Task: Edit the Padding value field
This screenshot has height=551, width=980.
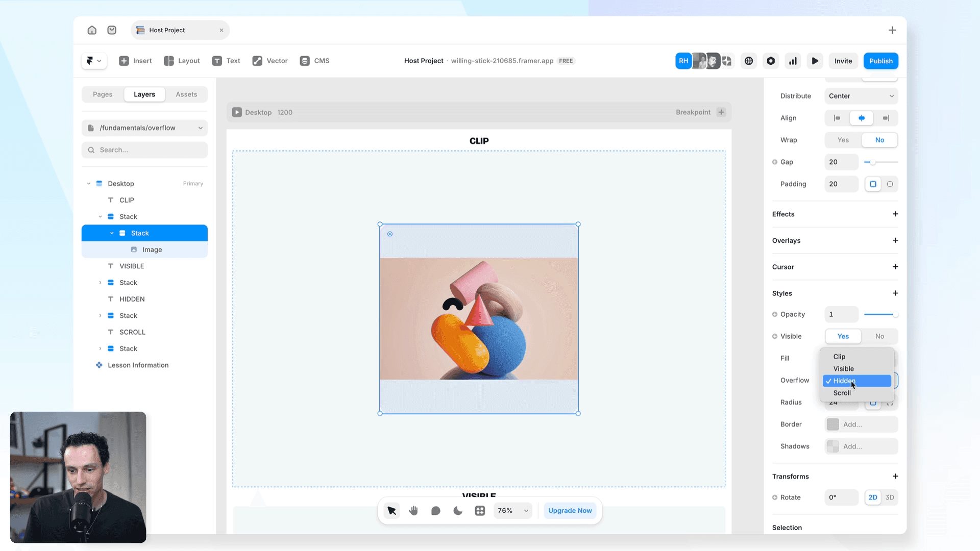Action: [842, 184]
